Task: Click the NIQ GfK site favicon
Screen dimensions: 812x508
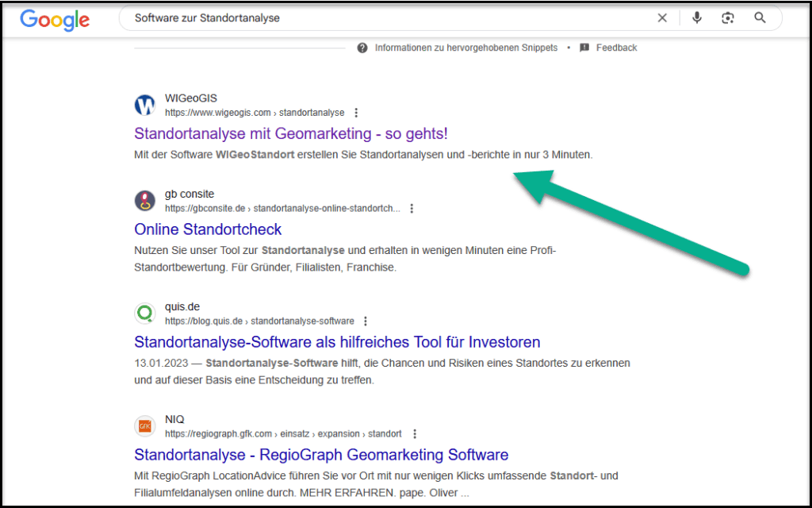Action: [145, 425]
